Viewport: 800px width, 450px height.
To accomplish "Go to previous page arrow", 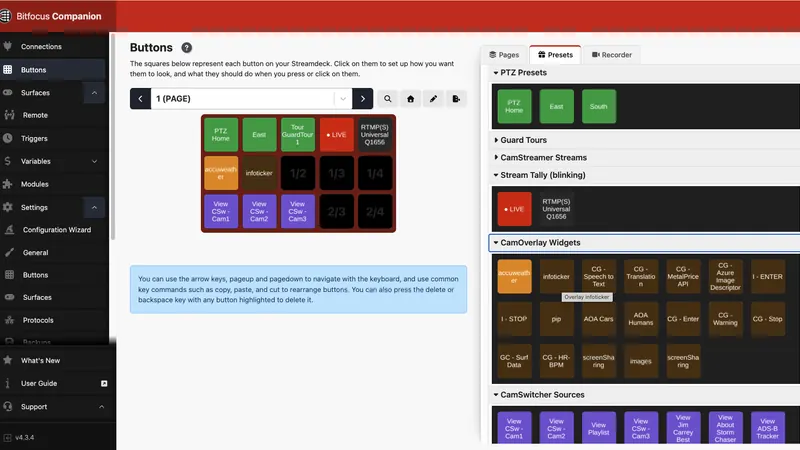I will [140, 99].
